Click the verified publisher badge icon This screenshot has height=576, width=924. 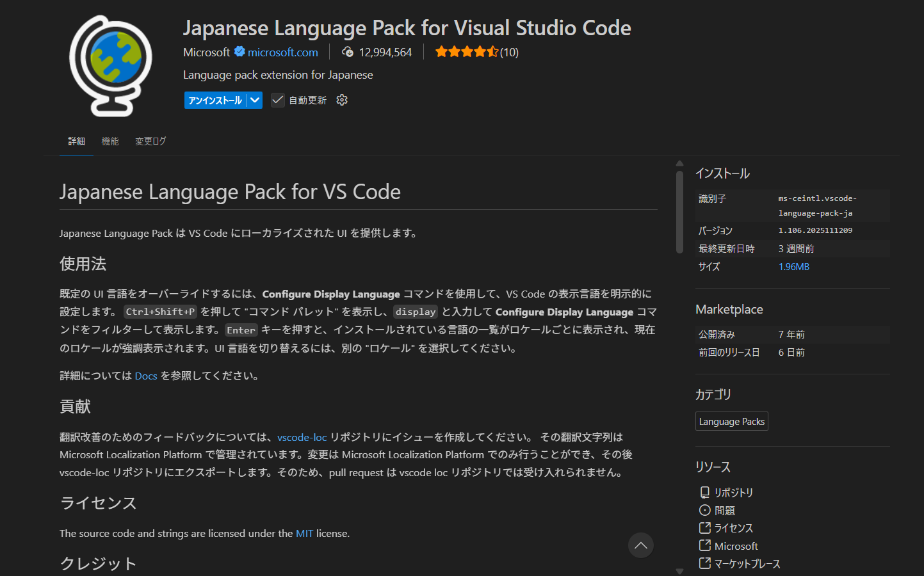[x=239, y=52]
